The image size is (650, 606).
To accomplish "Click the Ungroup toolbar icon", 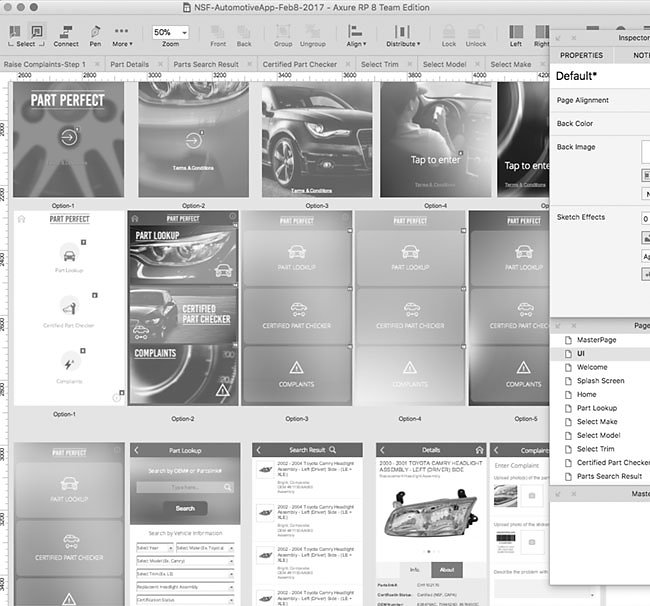I will [313, 36].
